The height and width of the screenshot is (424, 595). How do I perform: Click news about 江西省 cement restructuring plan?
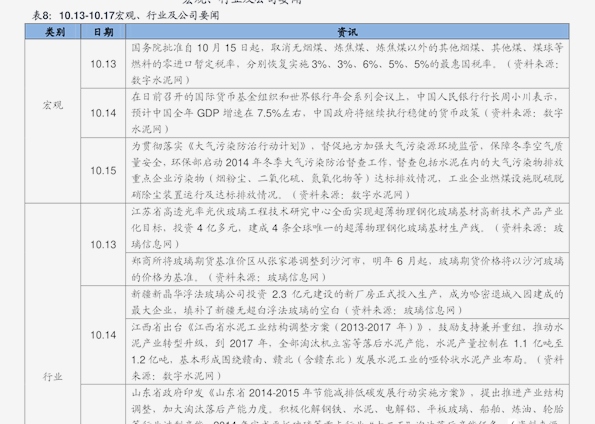[x=347, y=351]
